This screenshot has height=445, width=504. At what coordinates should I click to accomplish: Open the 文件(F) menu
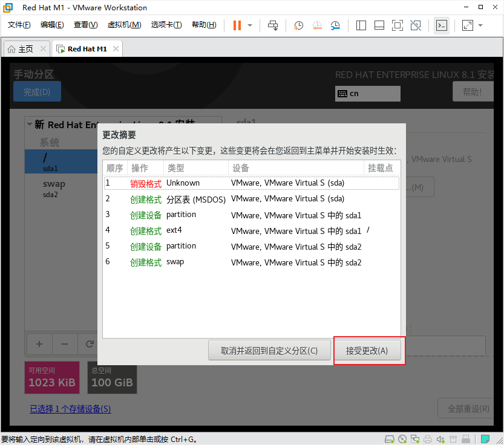[19, 25]
